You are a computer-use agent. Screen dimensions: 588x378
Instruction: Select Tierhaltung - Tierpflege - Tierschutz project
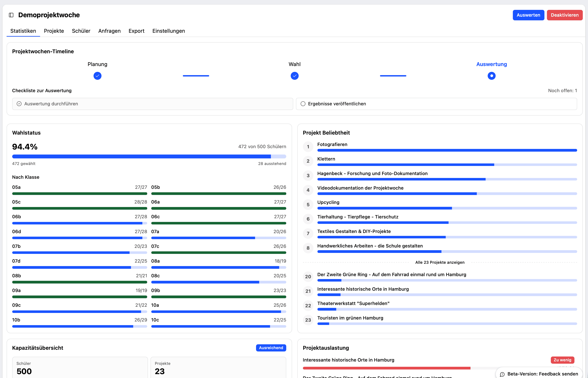tap(358, 217)
